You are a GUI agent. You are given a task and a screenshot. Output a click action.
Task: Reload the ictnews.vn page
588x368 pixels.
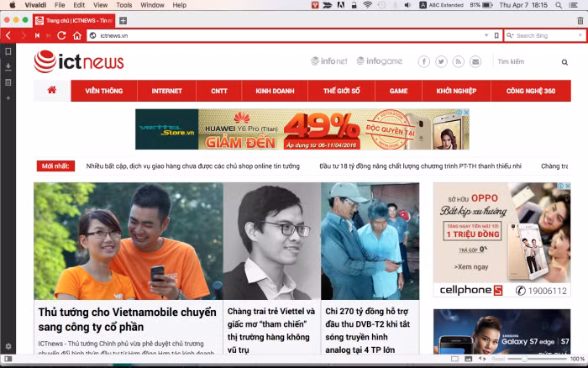pyautogui.click(x=61, y=35)
